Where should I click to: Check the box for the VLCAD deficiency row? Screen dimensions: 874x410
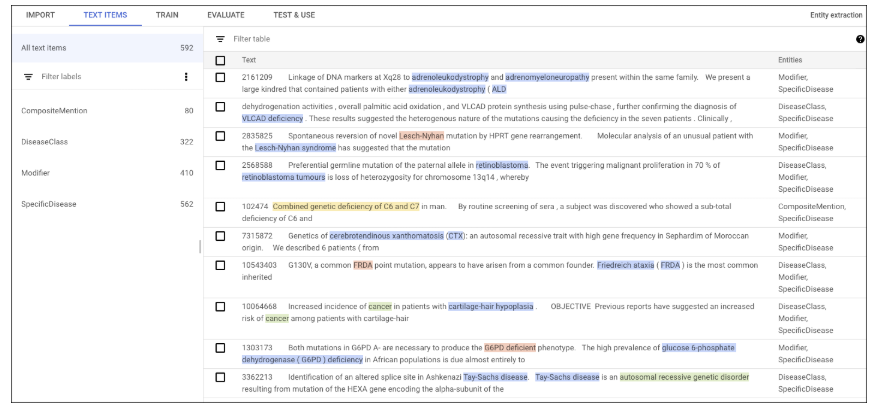(220, 106)
